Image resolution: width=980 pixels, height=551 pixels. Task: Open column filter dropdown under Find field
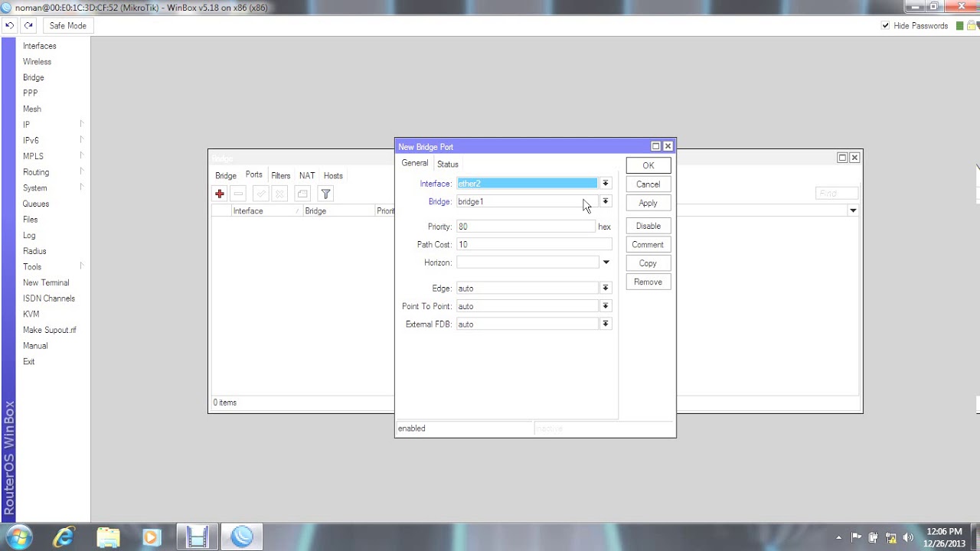pyautogui.click(x=853, y=210)
